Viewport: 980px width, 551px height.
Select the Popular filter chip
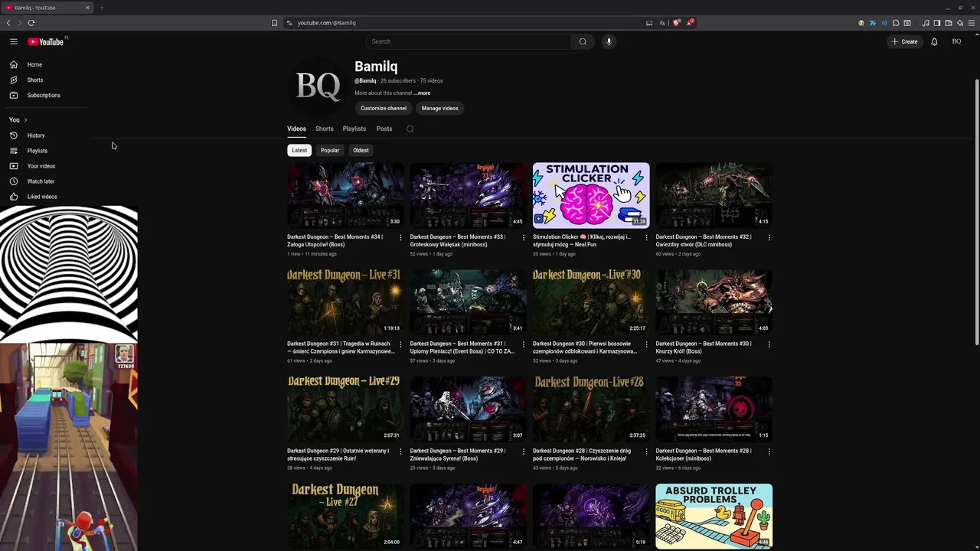coord(330,150)
